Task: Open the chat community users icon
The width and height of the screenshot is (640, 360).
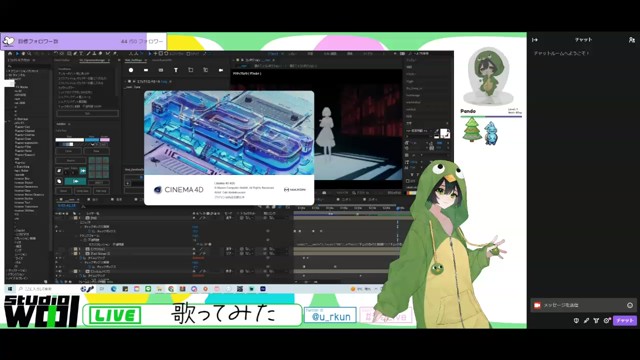Action: 631,40
